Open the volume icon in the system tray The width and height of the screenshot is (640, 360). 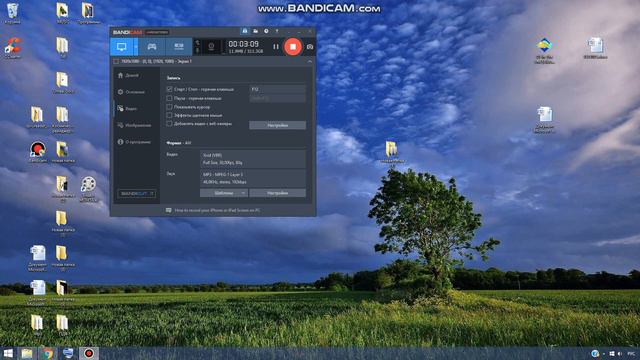pos(620,353)
